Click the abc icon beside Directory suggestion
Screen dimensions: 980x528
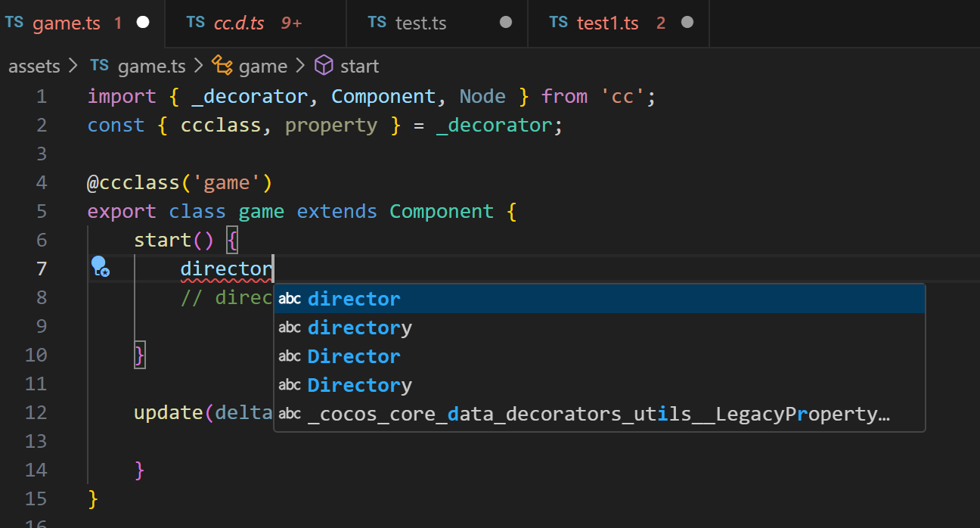(x=290, y=385)
